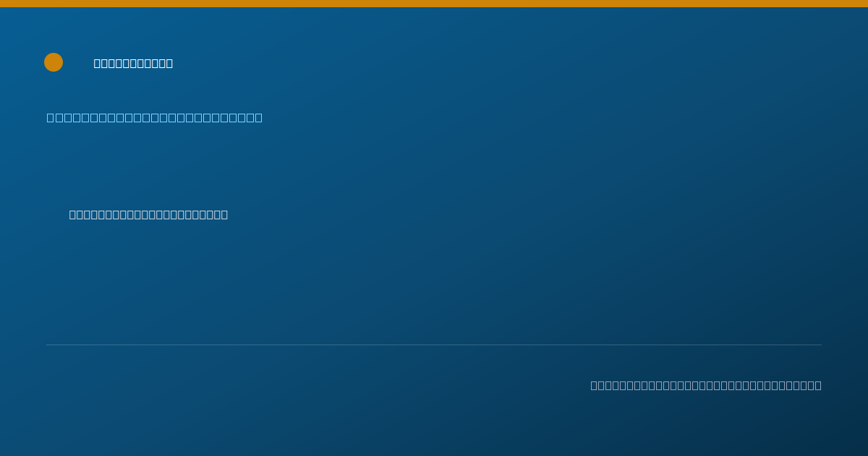Click the orange bar along the top edge
This screenshot has height=456, width=868.
[x=434, y=4]
